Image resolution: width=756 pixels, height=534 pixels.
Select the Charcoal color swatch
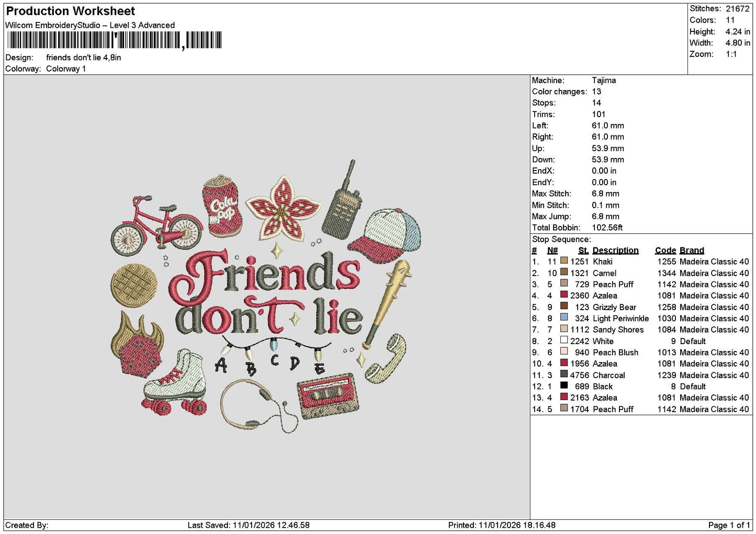coord(564,374)
